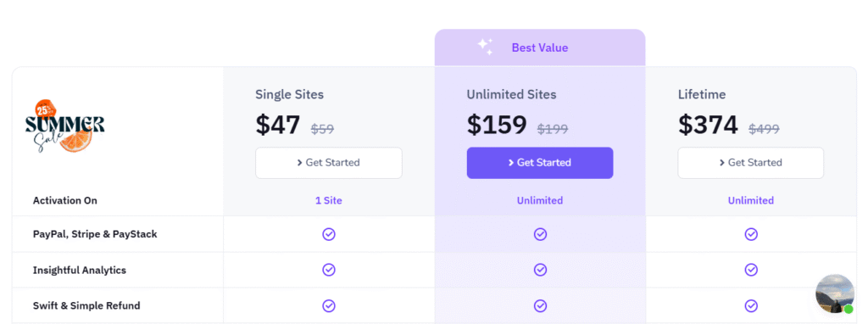The image size is (868, 324).
Task: Get Started with Single Sites plan
Action: [x=329, y=163]
